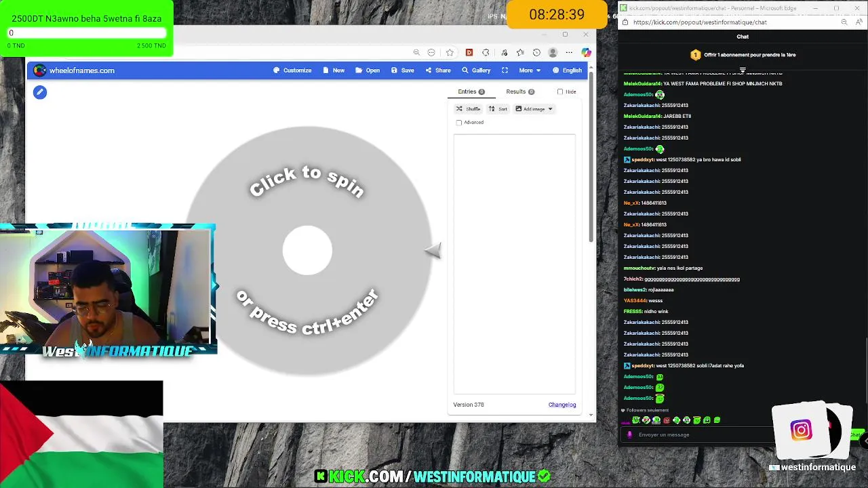Viewport: 868px width, 488px height.
Task: Click the Open wheel folder button
Action: click(368, 70)
